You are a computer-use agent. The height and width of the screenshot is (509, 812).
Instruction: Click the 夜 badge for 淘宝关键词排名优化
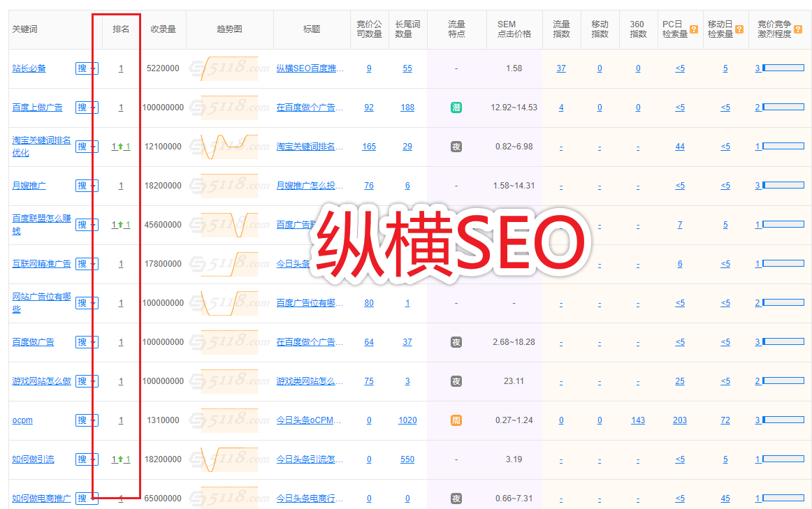tap(456, 147)
